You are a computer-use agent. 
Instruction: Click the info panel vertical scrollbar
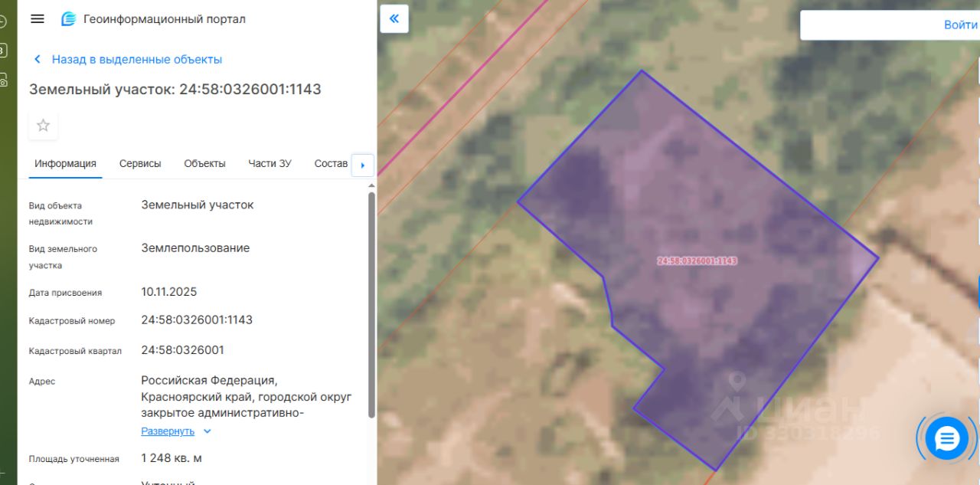click(x=371, y=304)
